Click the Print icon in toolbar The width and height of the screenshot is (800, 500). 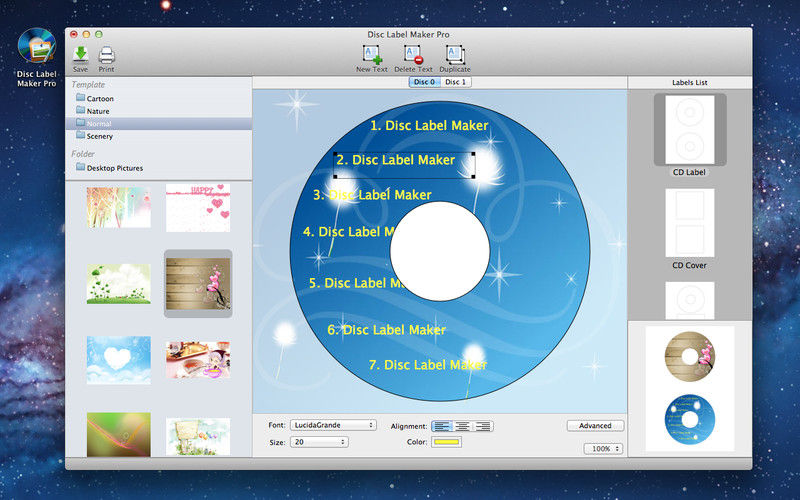(106, 55)
